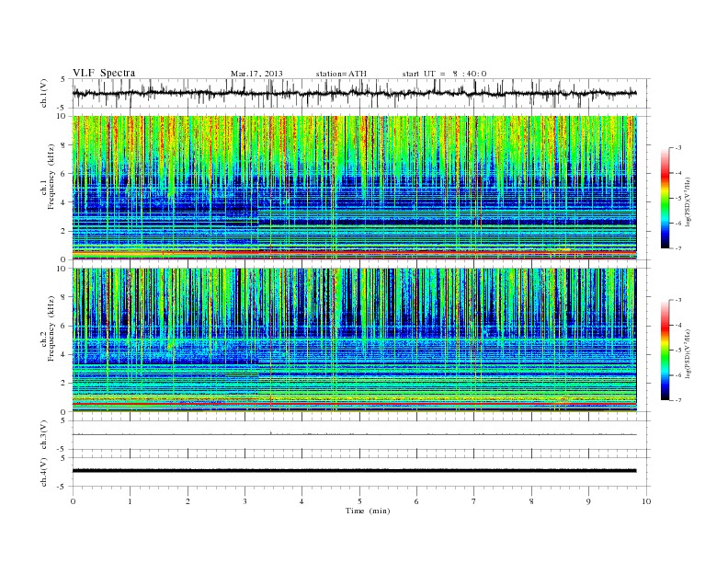Screen dimensions: 728x563
Task: Click the ch.1 colorbar '-3' tick label
Action: click(x=677, y=148)
